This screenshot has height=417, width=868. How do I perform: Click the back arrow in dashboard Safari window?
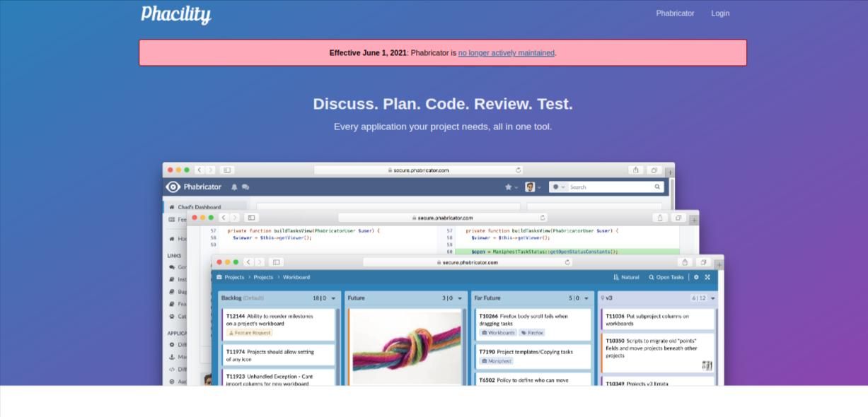coord(199,170)
